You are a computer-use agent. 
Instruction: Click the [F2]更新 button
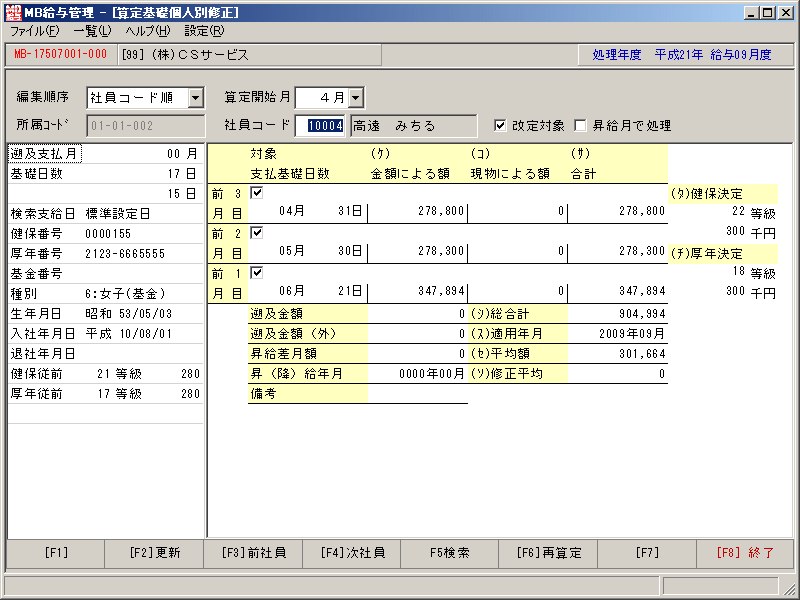[x=154, y=553]
